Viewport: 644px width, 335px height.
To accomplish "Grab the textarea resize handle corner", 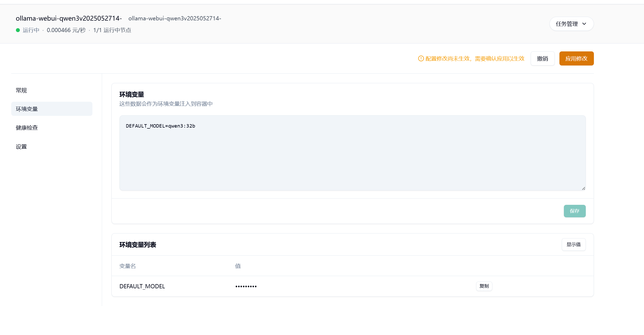I will coord(583,188).
